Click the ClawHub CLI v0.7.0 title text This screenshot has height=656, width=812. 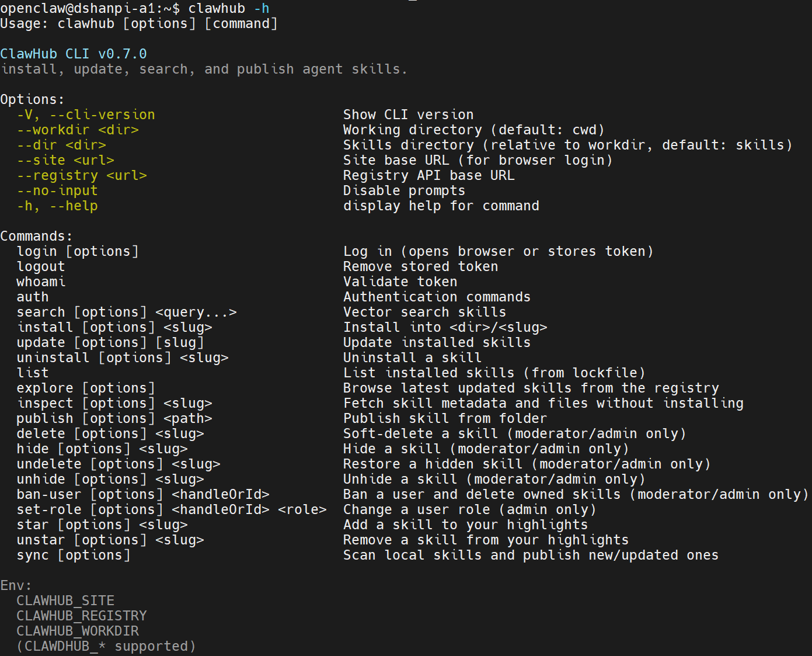(x=74, y=54)
